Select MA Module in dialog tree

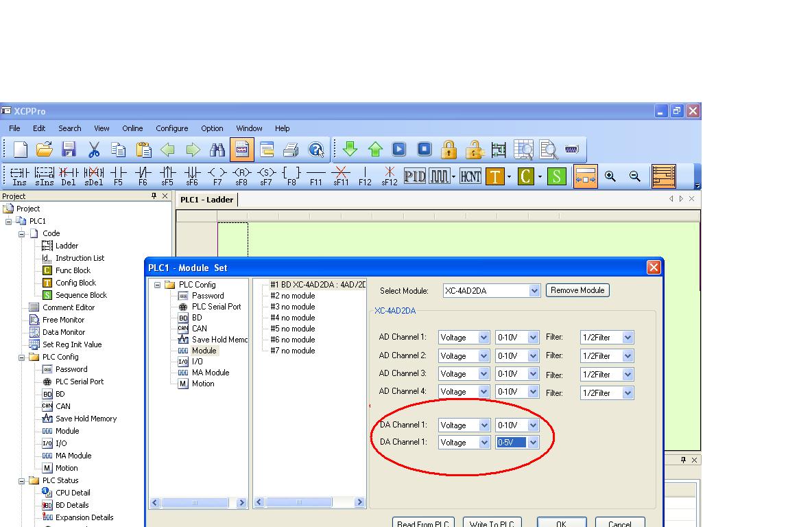pos(211,373)
